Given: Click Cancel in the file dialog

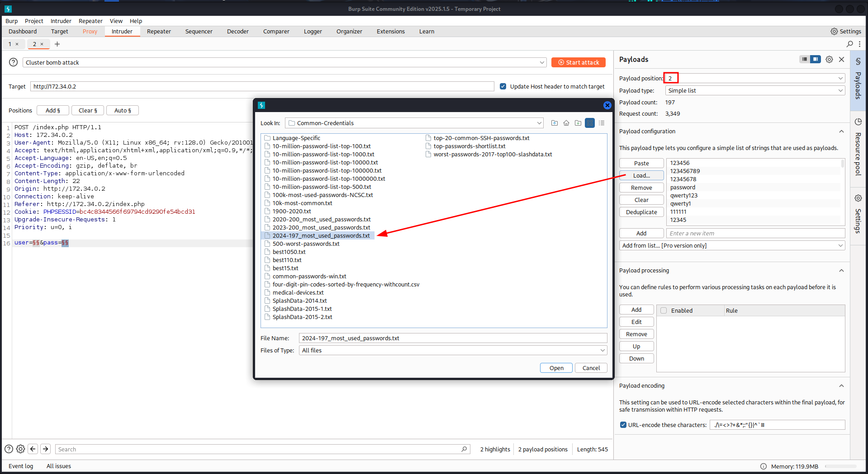Looking at the screenshot, I should pyautogui.click(x=591, y=368).
